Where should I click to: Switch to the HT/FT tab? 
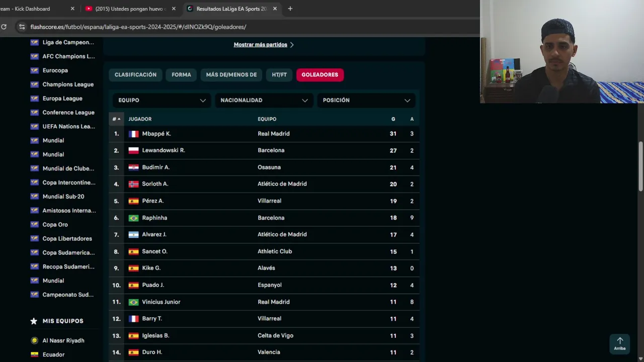click(279, 74)
